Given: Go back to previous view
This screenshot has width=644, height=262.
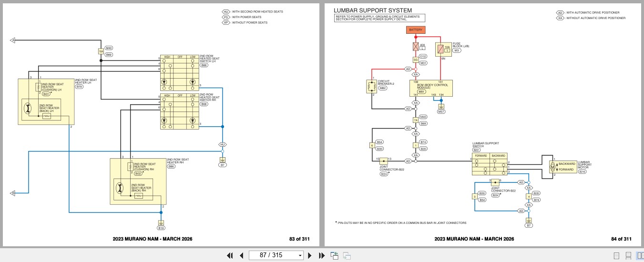Looking at the screenshot, I should (335, 255).
